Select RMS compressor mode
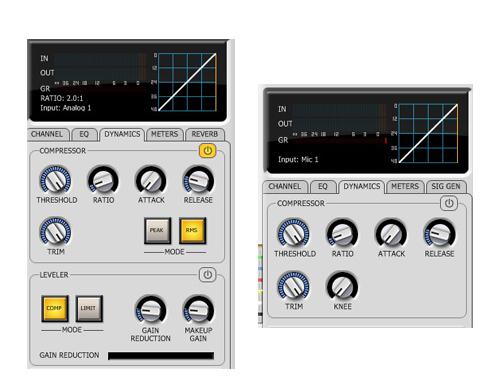 (192, 231)
